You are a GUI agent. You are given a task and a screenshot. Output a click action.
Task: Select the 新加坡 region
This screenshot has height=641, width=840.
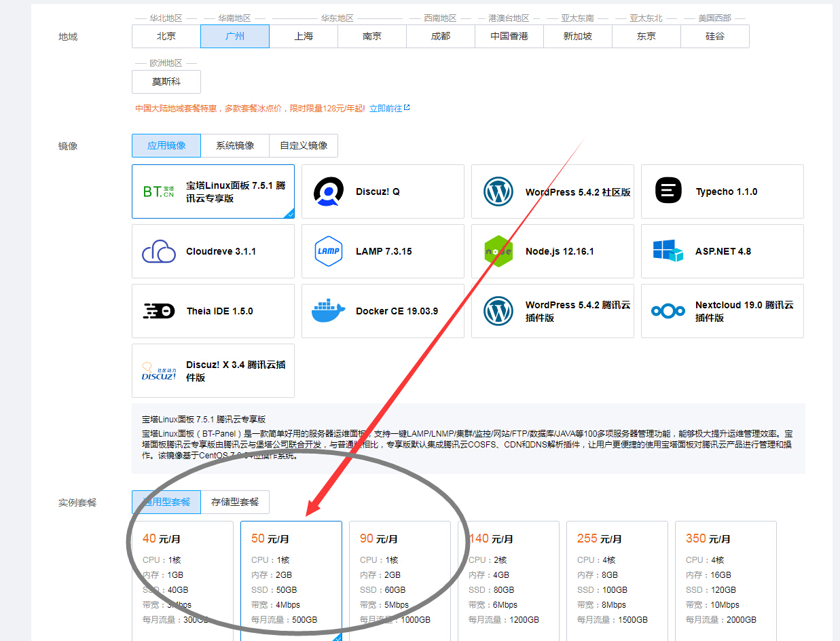click(x=578, y=37)
